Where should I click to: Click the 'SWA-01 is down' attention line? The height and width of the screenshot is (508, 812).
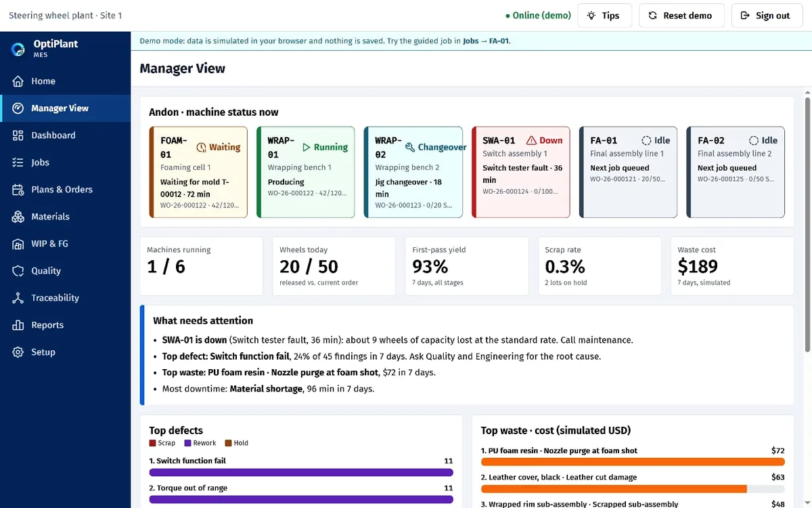click(397, 340)
